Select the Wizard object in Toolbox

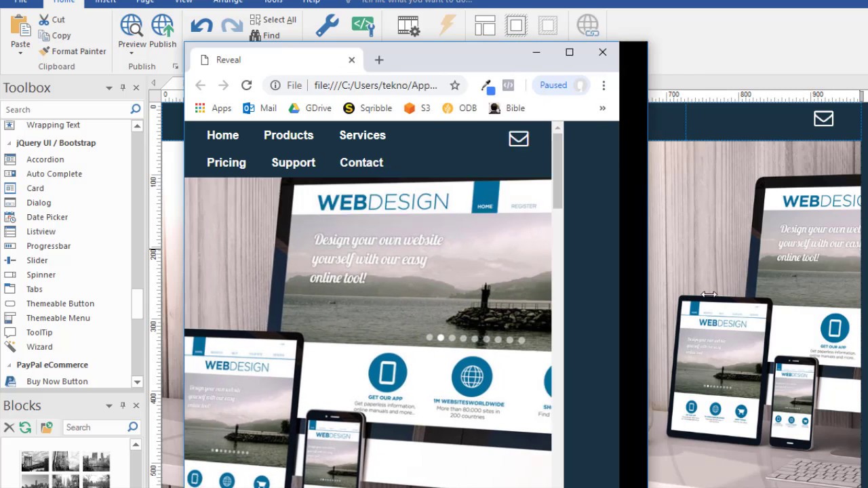point(39,347)
